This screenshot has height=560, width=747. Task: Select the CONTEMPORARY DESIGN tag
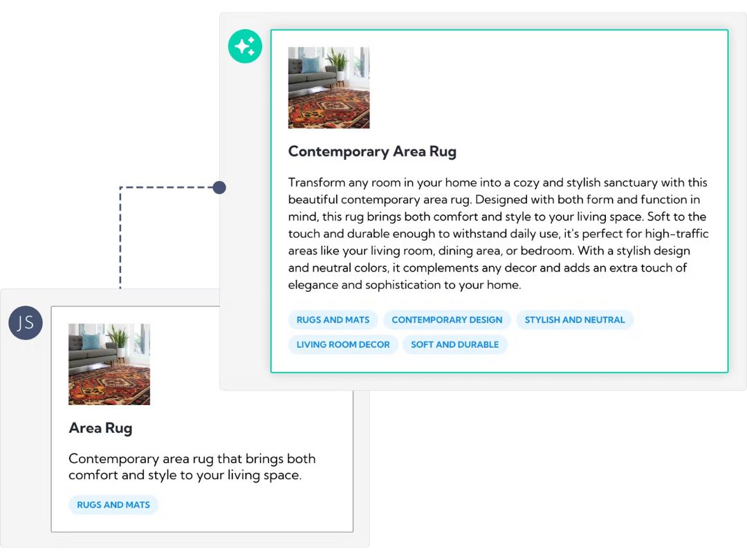click(447, 320)
